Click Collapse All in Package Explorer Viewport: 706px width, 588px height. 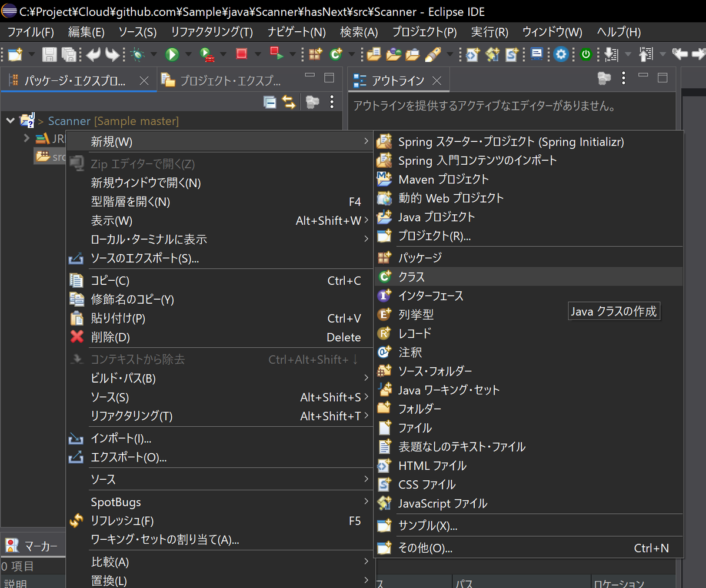pos(270,102)
